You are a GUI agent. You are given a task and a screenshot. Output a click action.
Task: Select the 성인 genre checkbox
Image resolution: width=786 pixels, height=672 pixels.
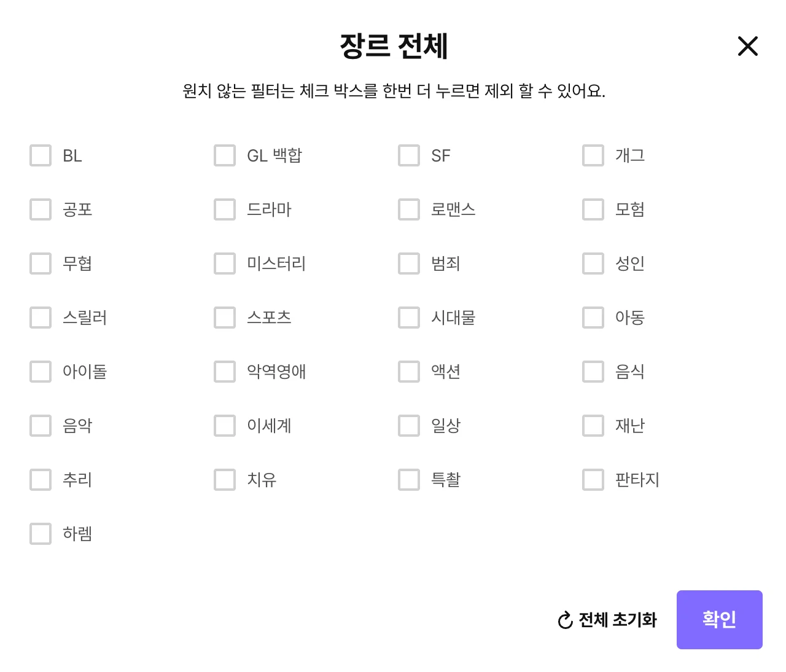coord(593,264)
